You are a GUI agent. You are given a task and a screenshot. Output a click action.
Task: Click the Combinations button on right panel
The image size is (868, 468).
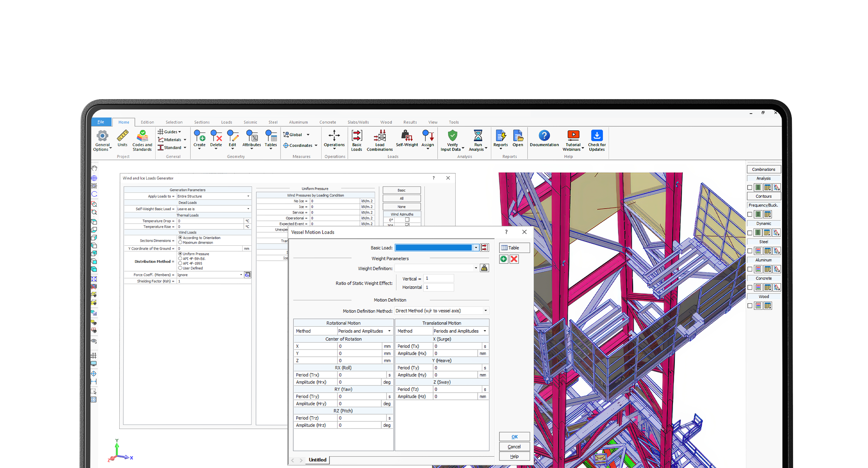763,169
